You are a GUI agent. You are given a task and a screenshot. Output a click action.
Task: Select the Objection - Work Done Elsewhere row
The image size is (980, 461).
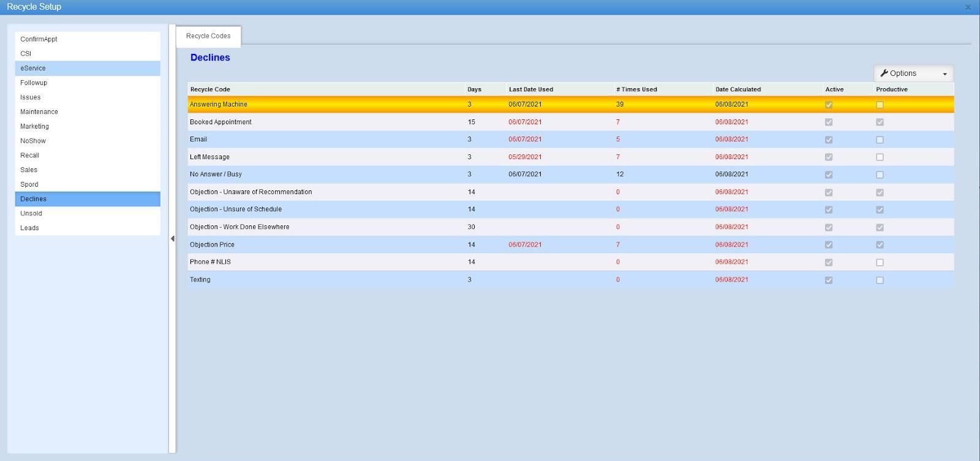pyautogui.click(x=239, y=227)
